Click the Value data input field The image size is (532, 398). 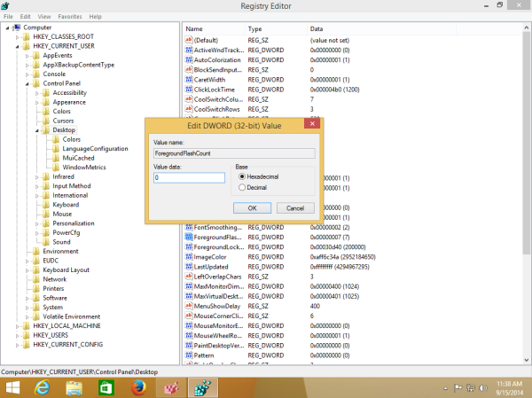189,177
